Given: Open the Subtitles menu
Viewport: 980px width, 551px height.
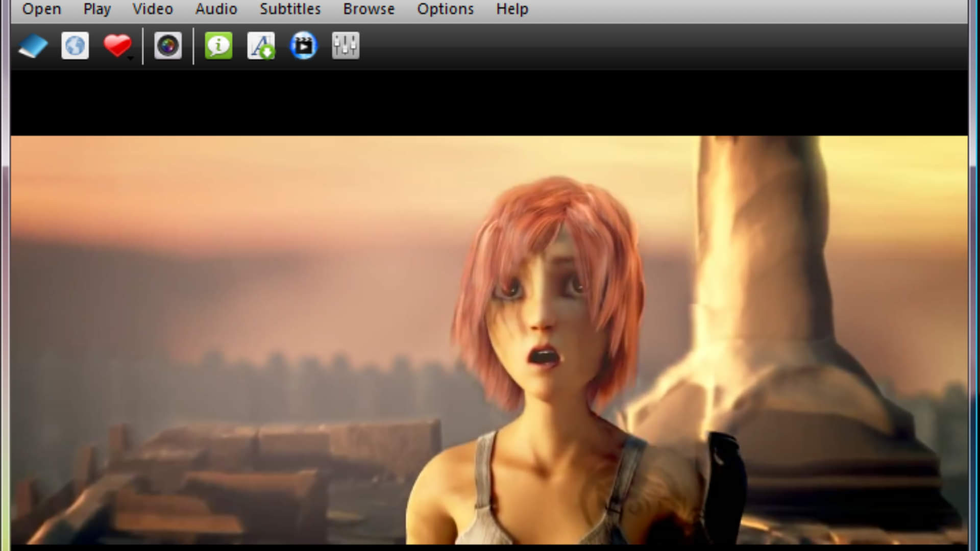Looking at the screenshot, I should pos(289,9).
